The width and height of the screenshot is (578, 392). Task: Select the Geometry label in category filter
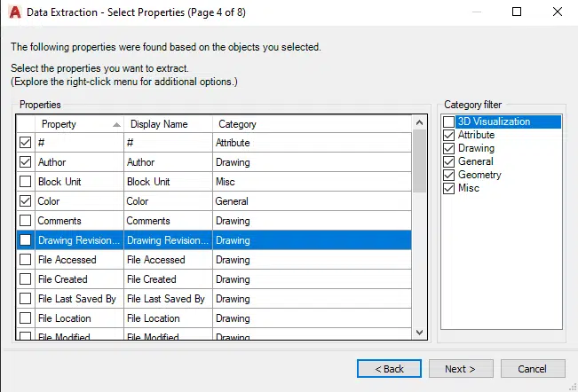click(479, 175)
